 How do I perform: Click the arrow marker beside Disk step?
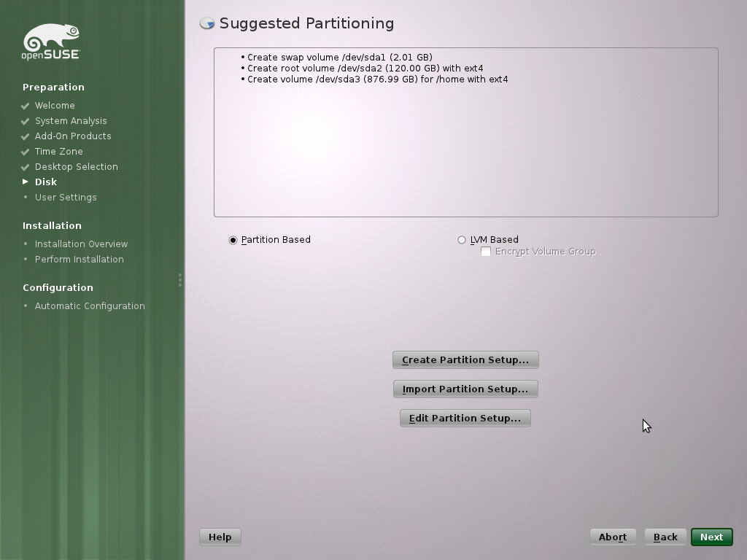pyautogui.click(x=26, y=182)
